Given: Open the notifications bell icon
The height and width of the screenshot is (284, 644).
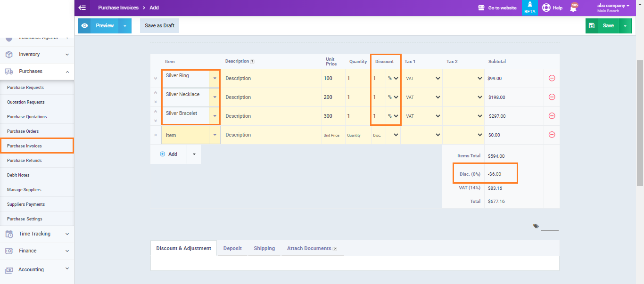Looking at the screenshot, I should click(x=573, y=8).
